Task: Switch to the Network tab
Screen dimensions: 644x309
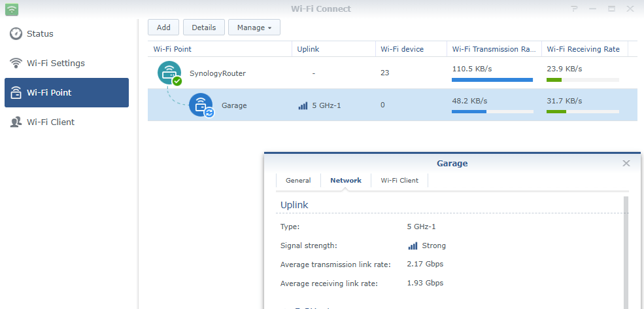Action: (x=346, y=181)
